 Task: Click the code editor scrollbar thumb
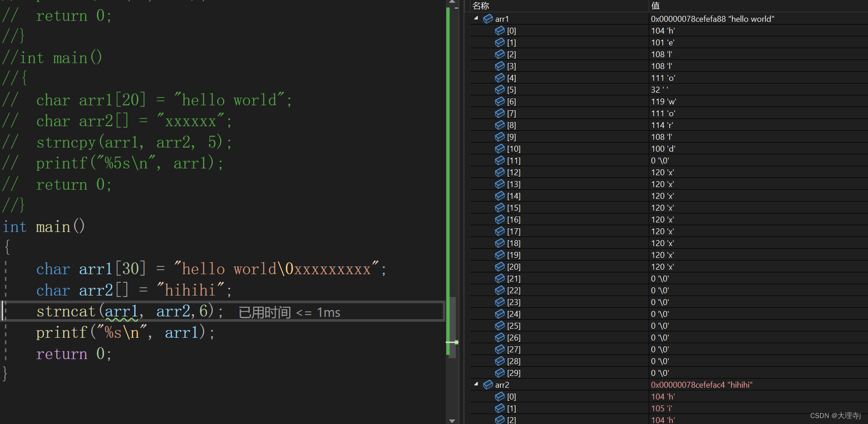452,327
